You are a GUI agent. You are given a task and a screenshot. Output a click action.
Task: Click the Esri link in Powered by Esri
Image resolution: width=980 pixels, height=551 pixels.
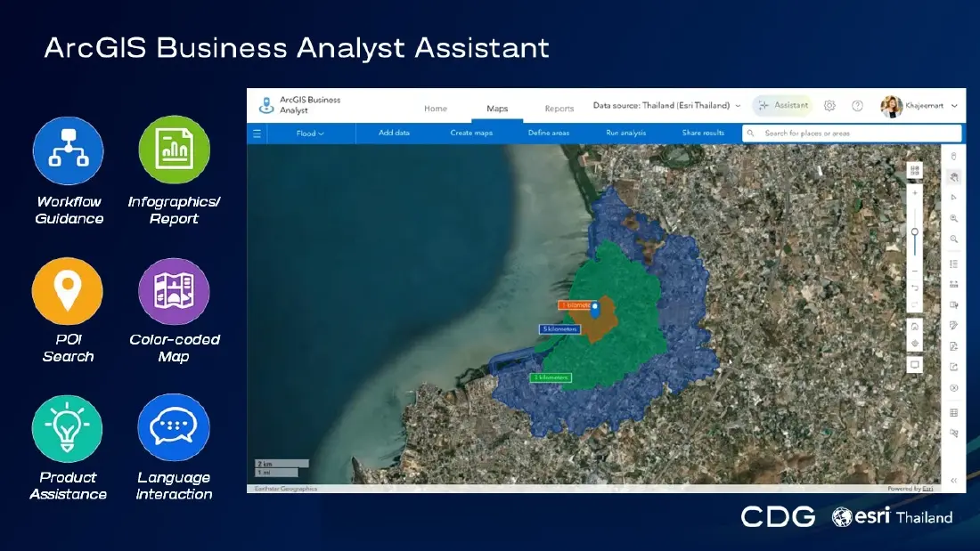pos(928,489)
